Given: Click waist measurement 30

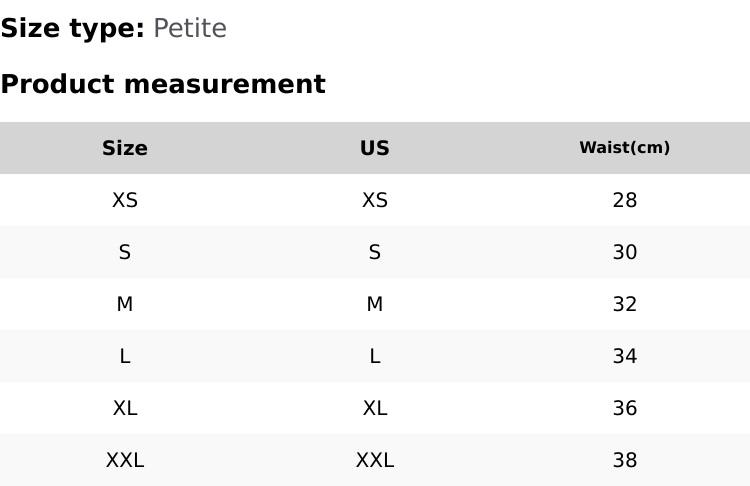Looking at the screenshot, I should click(625, 252).
